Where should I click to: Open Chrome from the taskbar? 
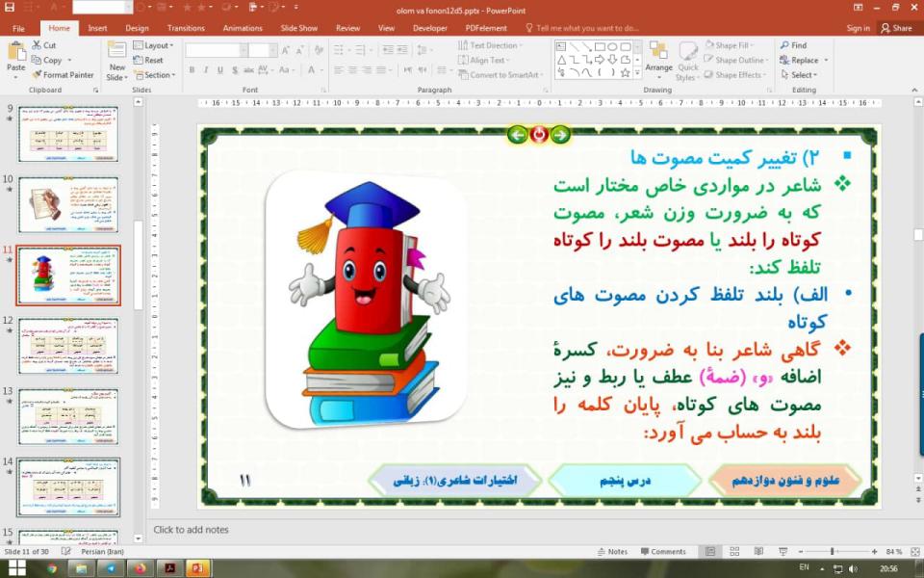coord(52,568)
